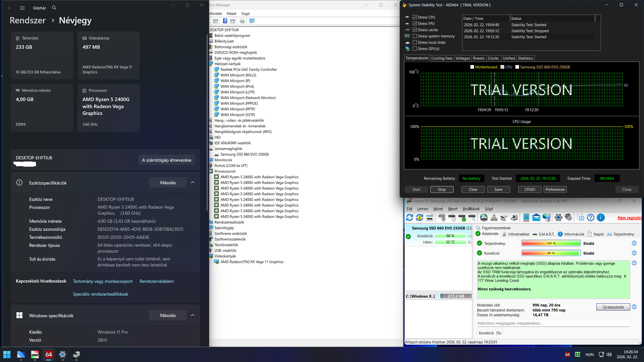Click the send email envelope icon

coord(536,218)
